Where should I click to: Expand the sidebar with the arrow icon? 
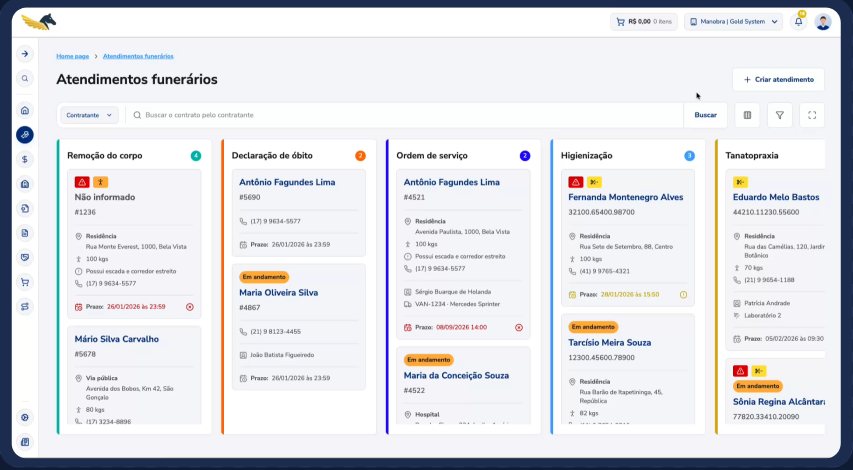point(24,54)
